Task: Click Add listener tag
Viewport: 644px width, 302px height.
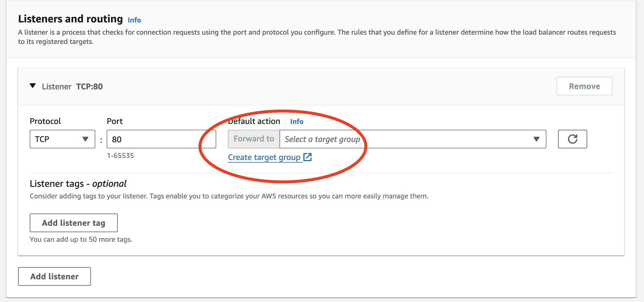Action: (x=73, y=223)
